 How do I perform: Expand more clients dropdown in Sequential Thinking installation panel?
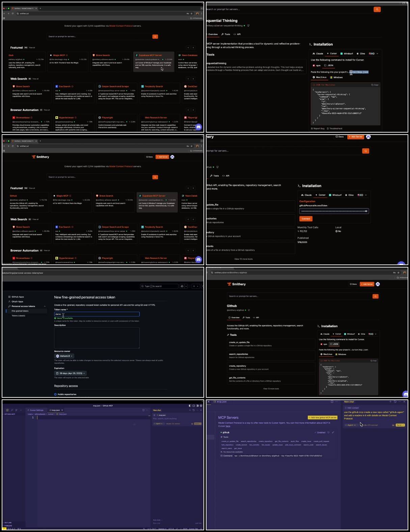(x=377, y=53)
